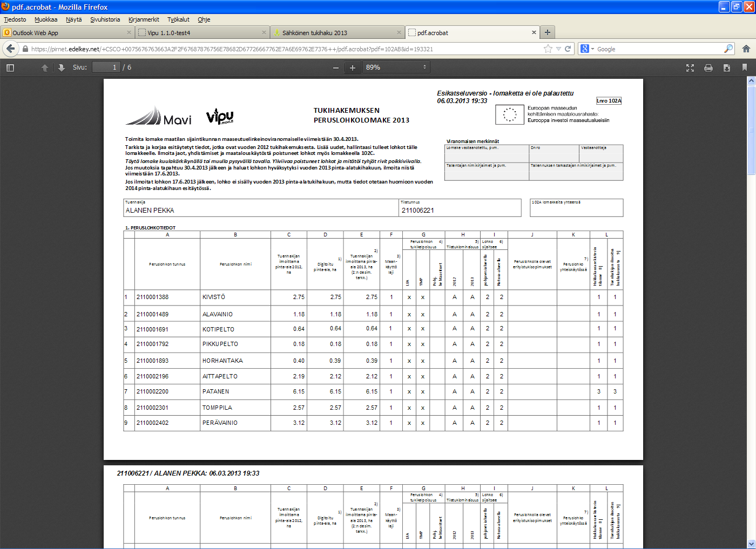This screenshot has height=549, width=756.
Task: Download the PDF file
Action: tap(727, 67)
